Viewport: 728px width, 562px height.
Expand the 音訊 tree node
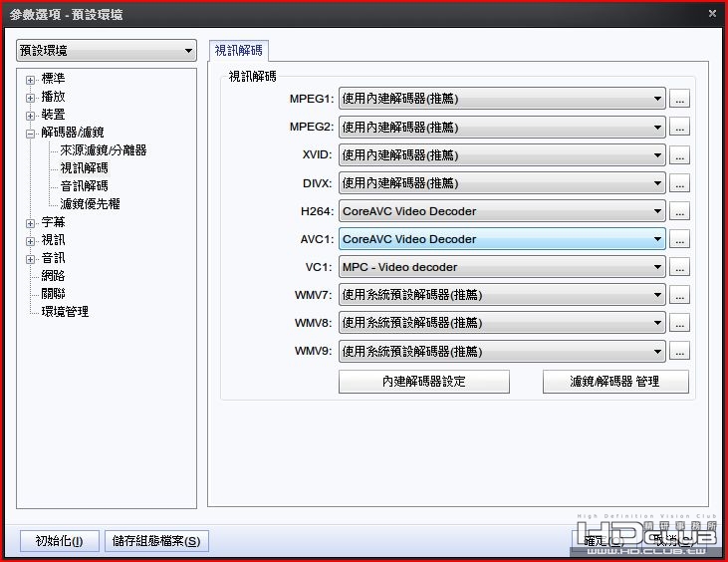[30, 259]
